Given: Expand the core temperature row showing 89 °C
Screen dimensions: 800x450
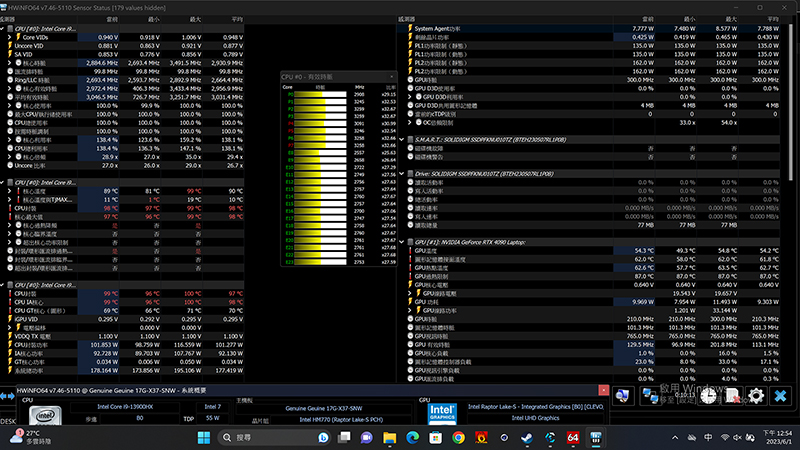Looking at the screenshot, I should click(9, 191).
